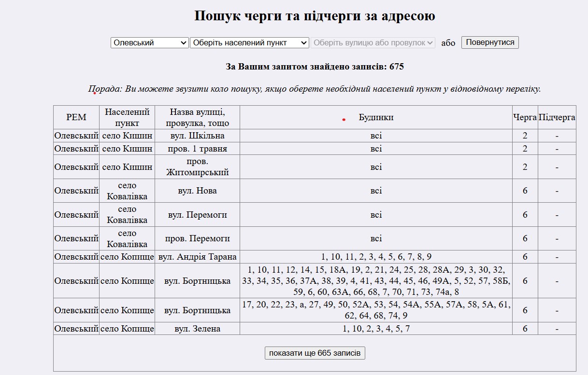The width and height of the screenshot is (588, 375).
Task: Select the 'вул. Шкільна' street cell
Action: click(x=197, y=136)
